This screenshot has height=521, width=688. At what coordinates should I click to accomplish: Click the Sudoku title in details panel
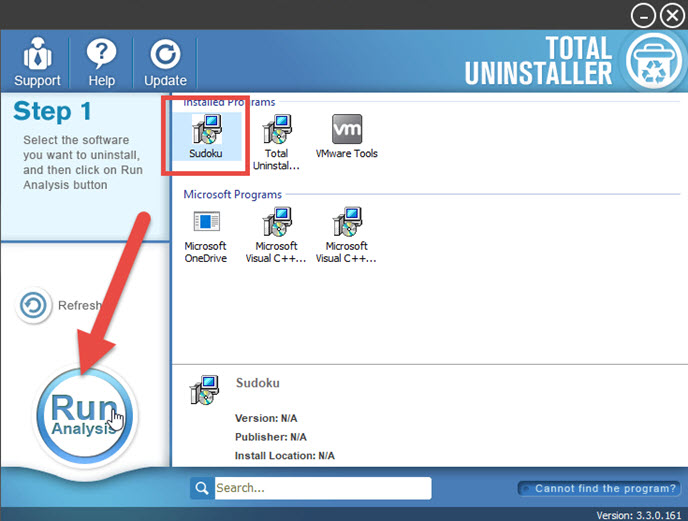[x=258, y=383]
